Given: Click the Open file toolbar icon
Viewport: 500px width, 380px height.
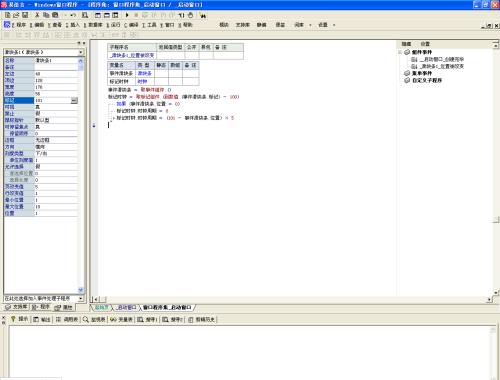Looking at the screenshot, I should [x=16, y=15].
